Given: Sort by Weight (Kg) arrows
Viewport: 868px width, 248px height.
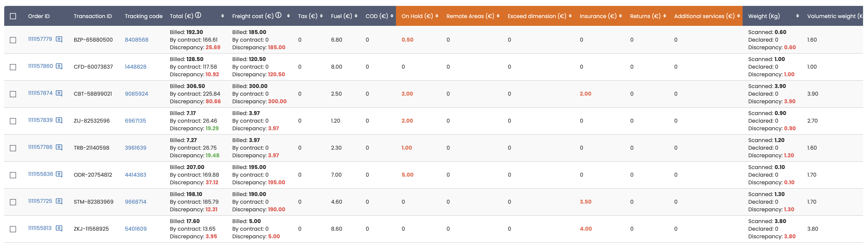Looking at the screenshot, I should pos(797,16).
